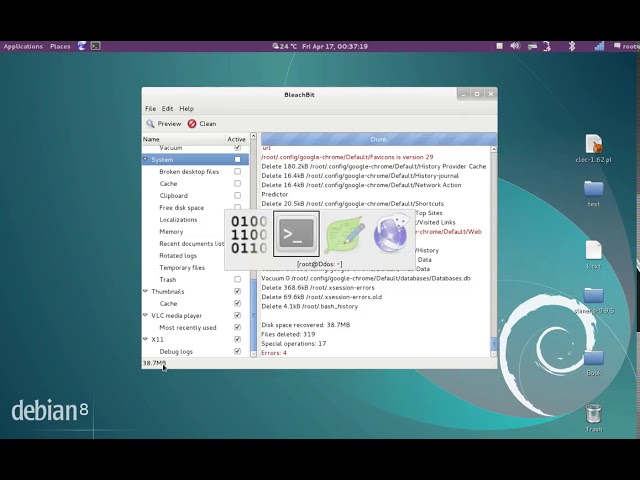Click the "Special operations: 17" line

(x=293, y=343)
